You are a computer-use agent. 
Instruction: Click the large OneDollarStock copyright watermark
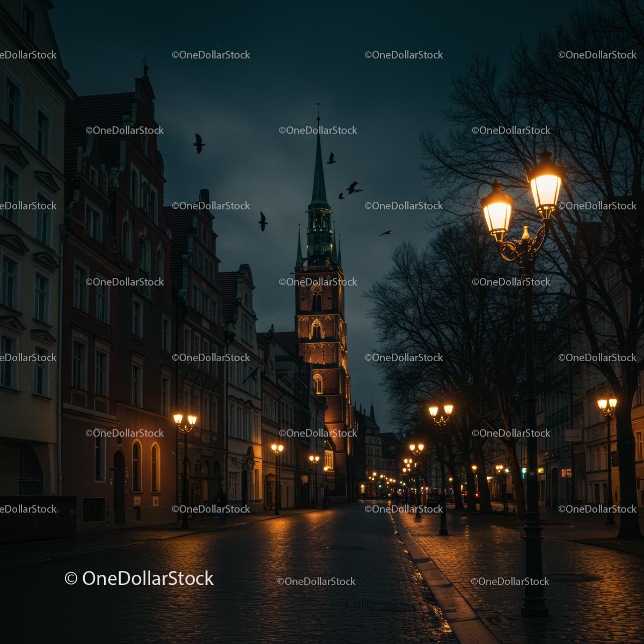[x=139, y=578]
